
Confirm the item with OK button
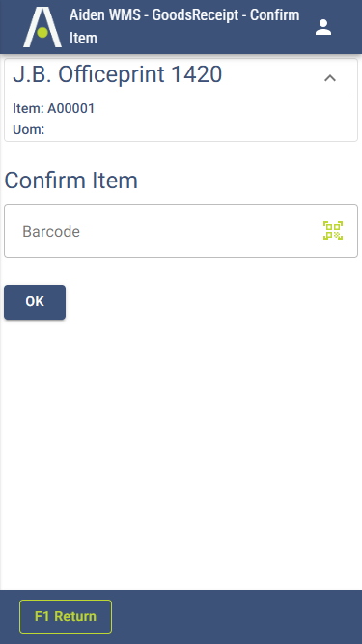tap(35, 302)
